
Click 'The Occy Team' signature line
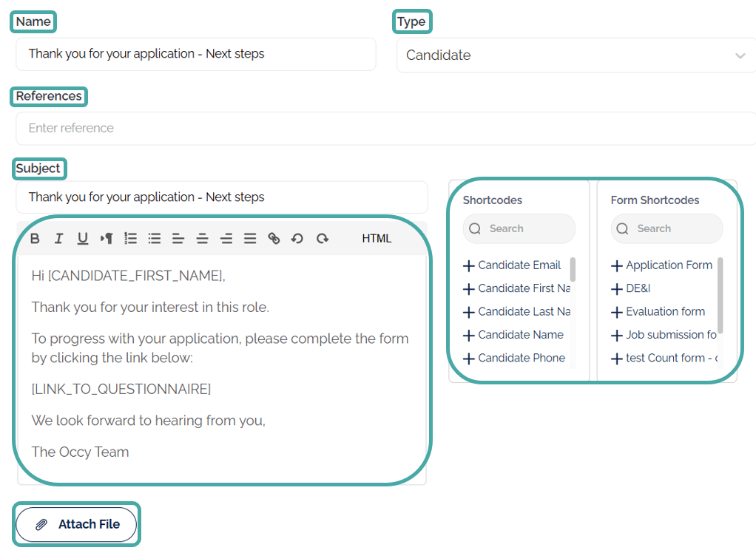[80, 452]
